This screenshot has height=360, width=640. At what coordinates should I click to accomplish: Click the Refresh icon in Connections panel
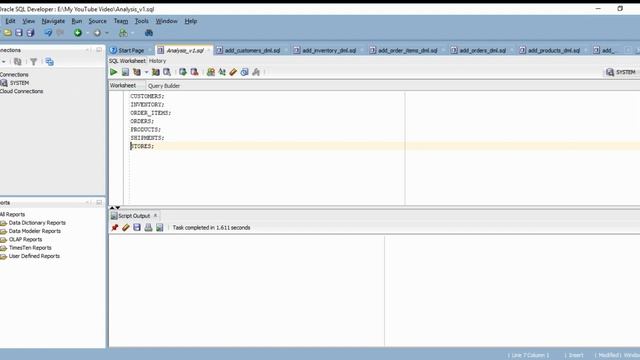click(18, 62)
